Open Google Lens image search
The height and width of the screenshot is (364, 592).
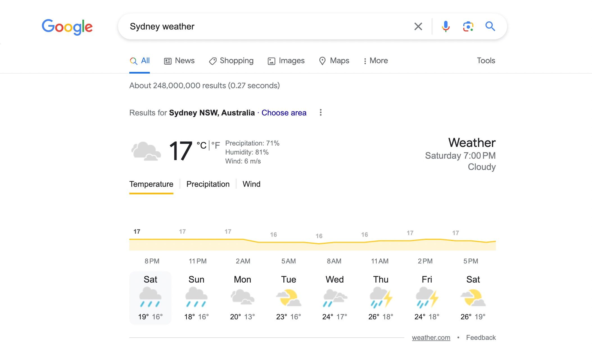(x=468, y=26)
